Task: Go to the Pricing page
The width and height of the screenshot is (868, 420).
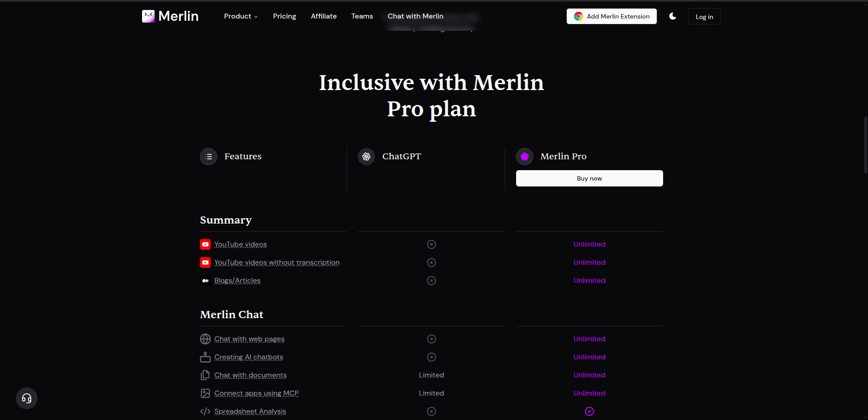Action: click(x=285, y=16)
